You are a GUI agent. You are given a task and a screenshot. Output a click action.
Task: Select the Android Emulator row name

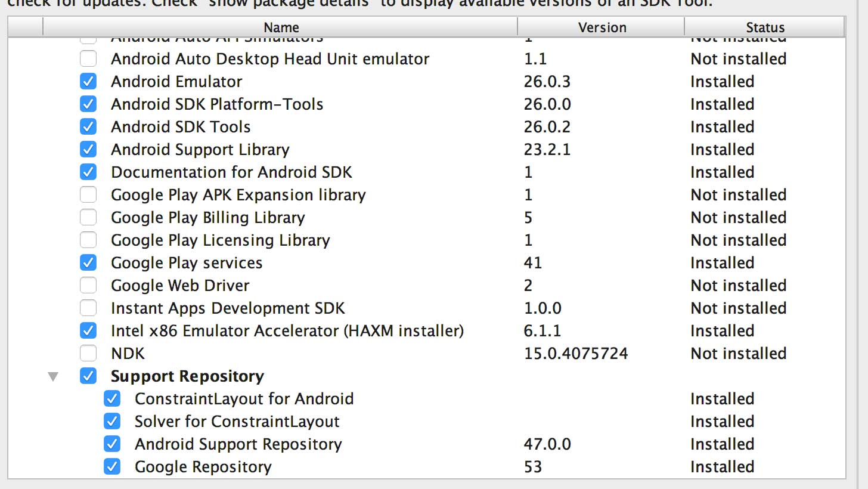point(176,82)
